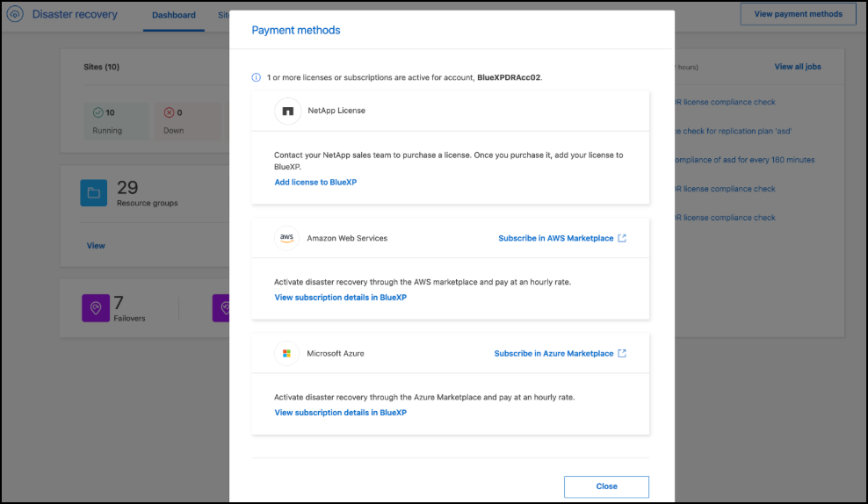Switch to the Dashboard tab
The width and height of the screenshot is (868, 504).
pyautogui.click(x=174, y=15)
